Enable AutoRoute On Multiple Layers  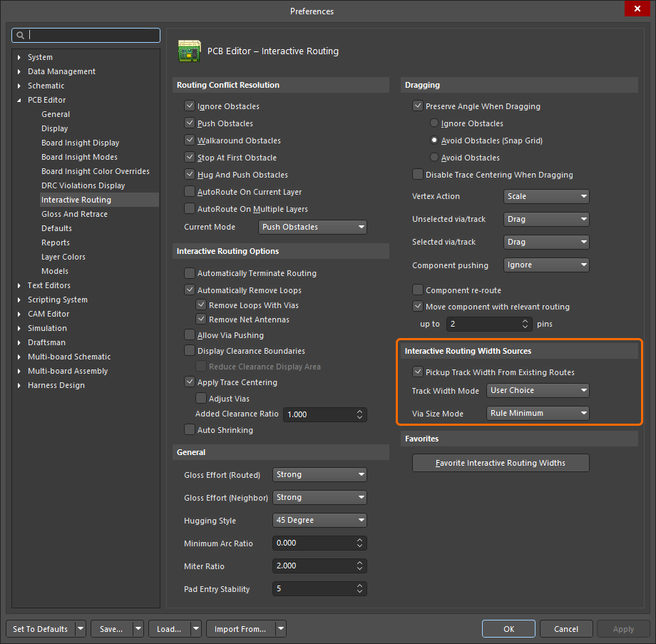coord(190,209)
